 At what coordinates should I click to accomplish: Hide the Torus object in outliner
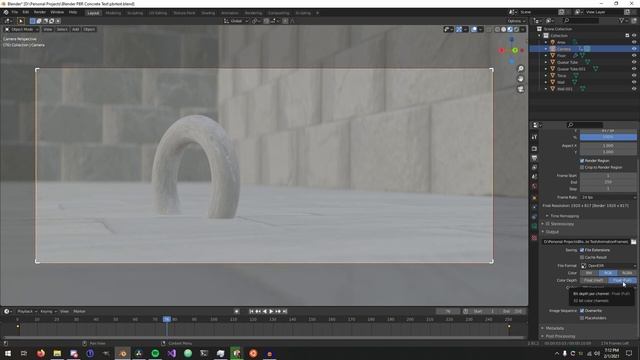634,75
